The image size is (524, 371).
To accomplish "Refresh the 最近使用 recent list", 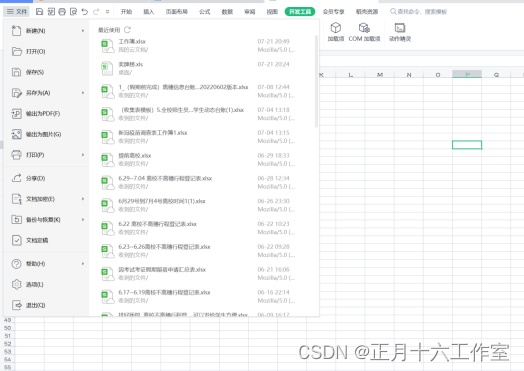I will 127,30.
